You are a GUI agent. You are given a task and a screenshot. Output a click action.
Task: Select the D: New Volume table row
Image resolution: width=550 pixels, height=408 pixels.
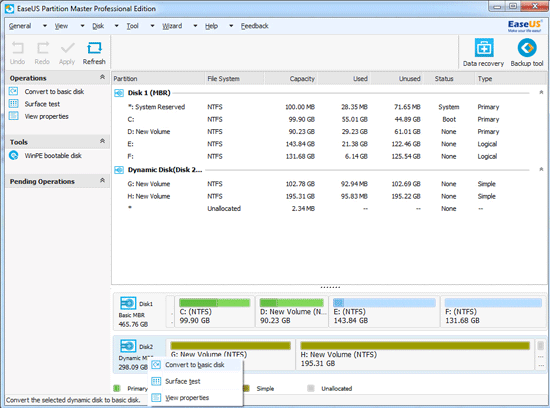[x=329, y=132]
